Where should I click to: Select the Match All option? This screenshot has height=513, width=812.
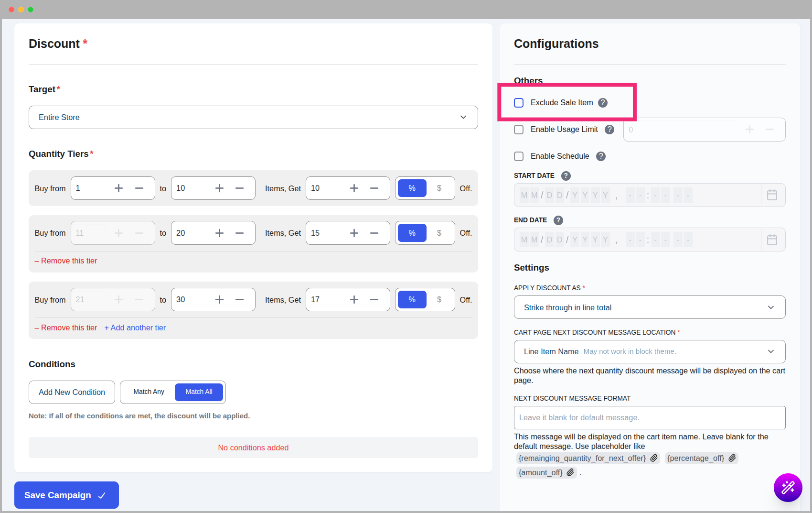[x=199, y=392]
